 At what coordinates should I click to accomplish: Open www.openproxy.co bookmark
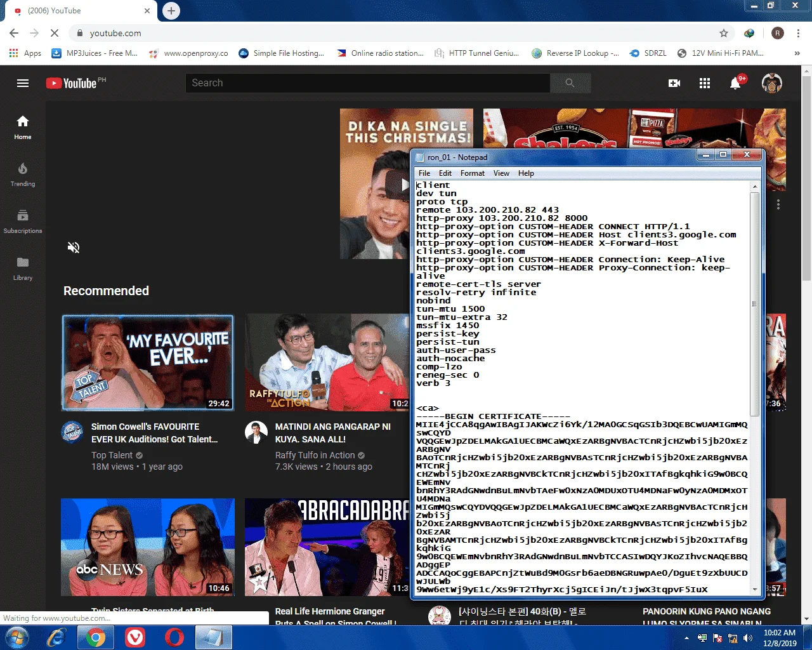point(188,53)
